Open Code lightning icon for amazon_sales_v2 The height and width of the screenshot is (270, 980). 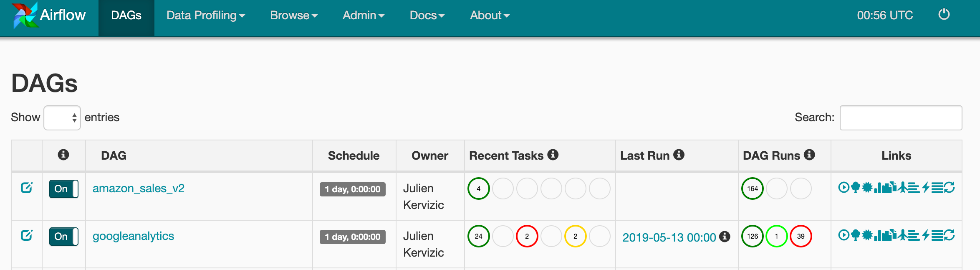926,187
